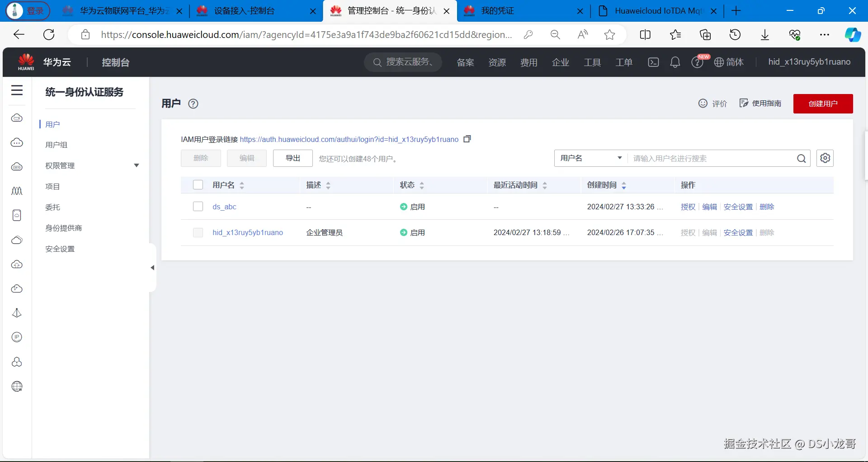Open the hamburger service list menu

click(x=17, y=90)
